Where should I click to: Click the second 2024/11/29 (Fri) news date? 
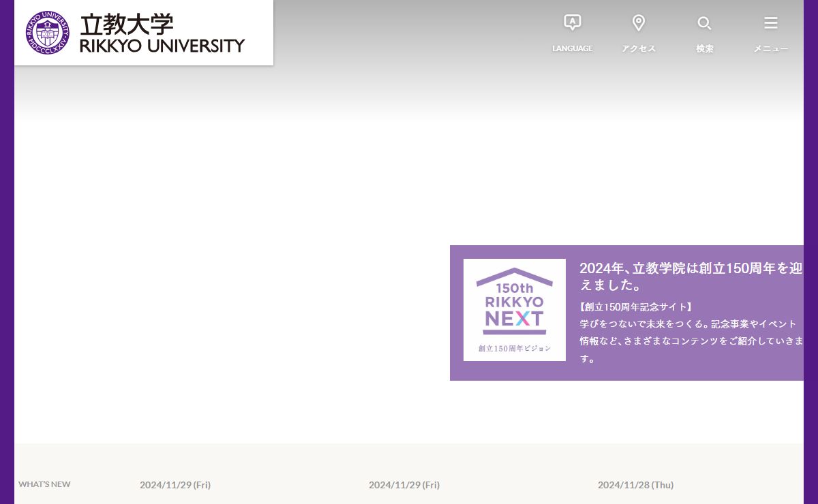click(x=404, y=485)
